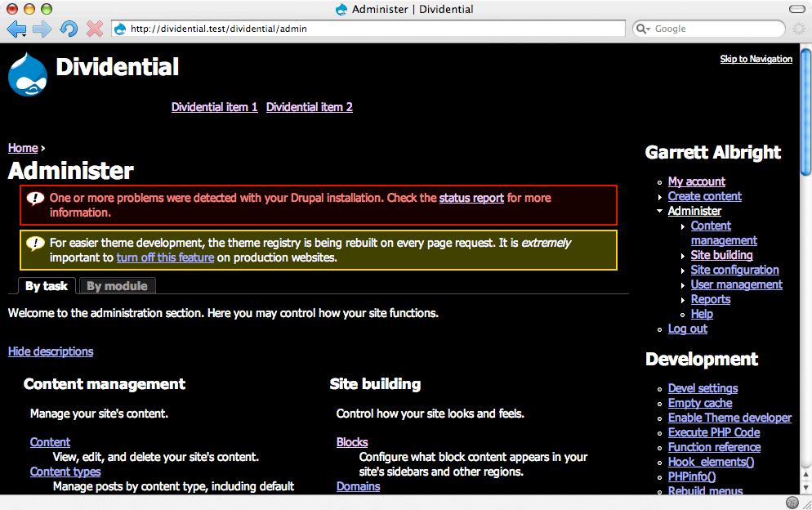
Task: Select the By task tab
Action: [x=47, y=286]
